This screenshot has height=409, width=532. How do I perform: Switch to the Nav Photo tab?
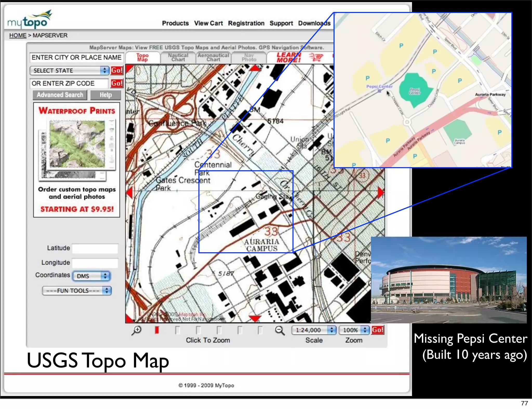pyautogui.click(x=249, y=57)
